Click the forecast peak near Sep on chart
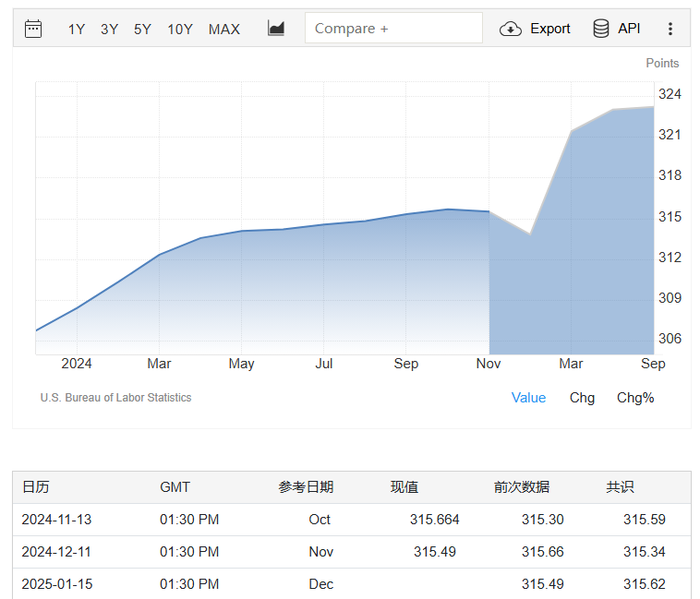The height and width of the screenshot is (599, 700). point(653,107)
